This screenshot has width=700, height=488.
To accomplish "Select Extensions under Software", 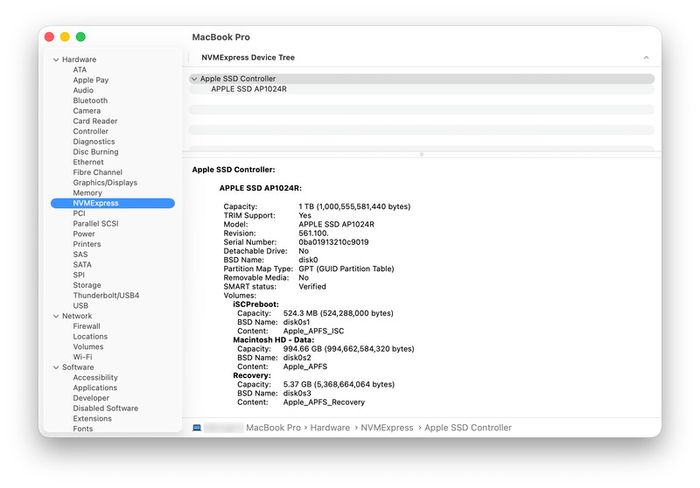I will coord(92,419).
